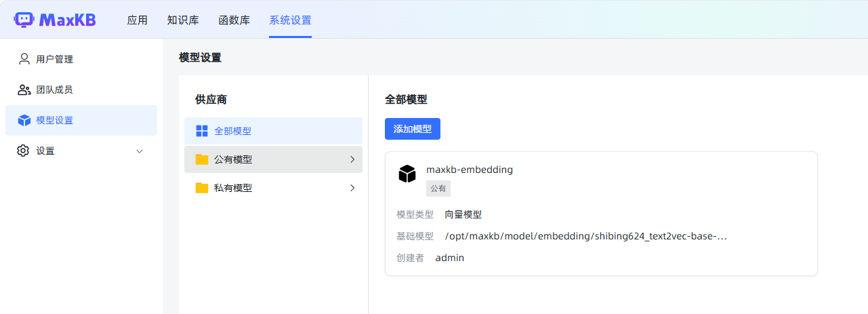Open the maxkb-embedding model name

[x=470, y=170]
